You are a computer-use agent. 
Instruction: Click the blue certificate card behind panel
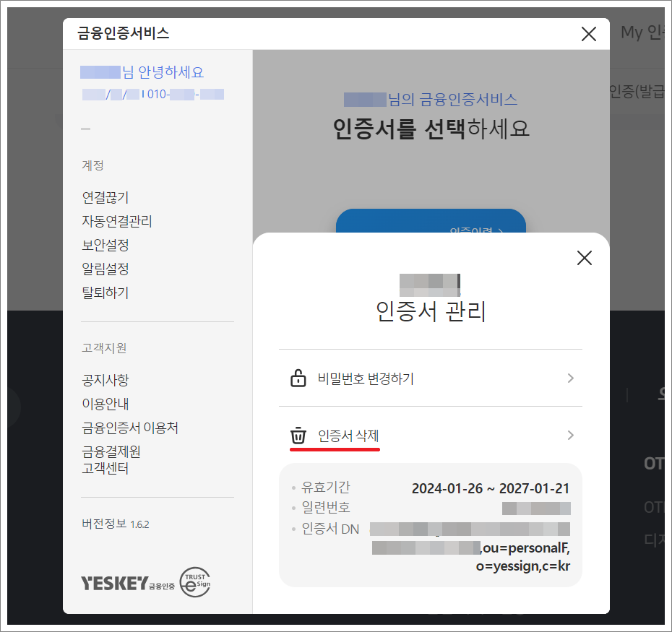tap(431, 221)
